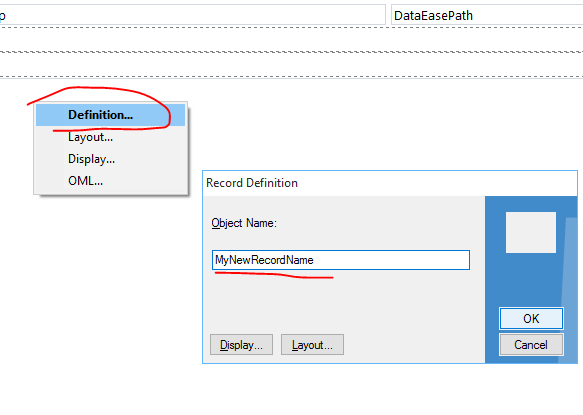Select Definition... in the context menu
The image size is (583, 415).
coord(110,115)
